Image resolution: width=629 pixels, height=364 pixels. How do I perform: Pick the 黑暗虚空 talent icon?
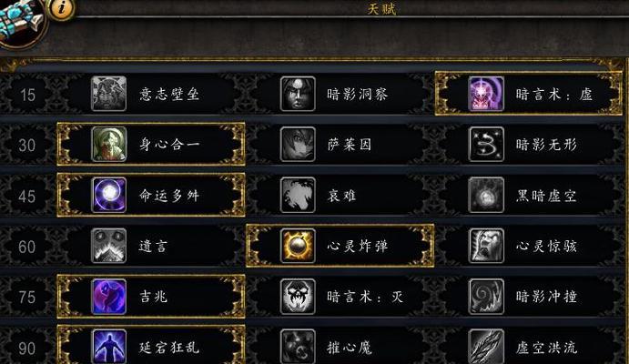pos(486,195)
